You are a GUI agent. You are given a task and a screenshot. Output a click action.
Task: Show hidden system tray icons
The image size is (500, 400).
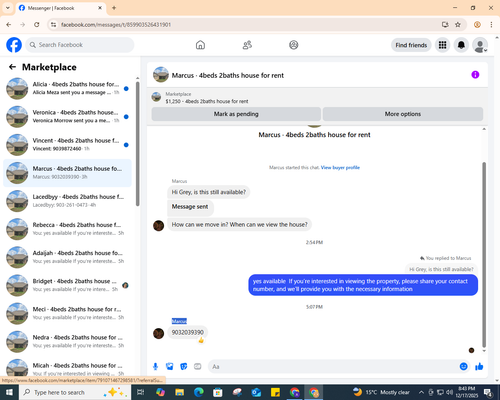pyautogui.click(x=421, y=392)
